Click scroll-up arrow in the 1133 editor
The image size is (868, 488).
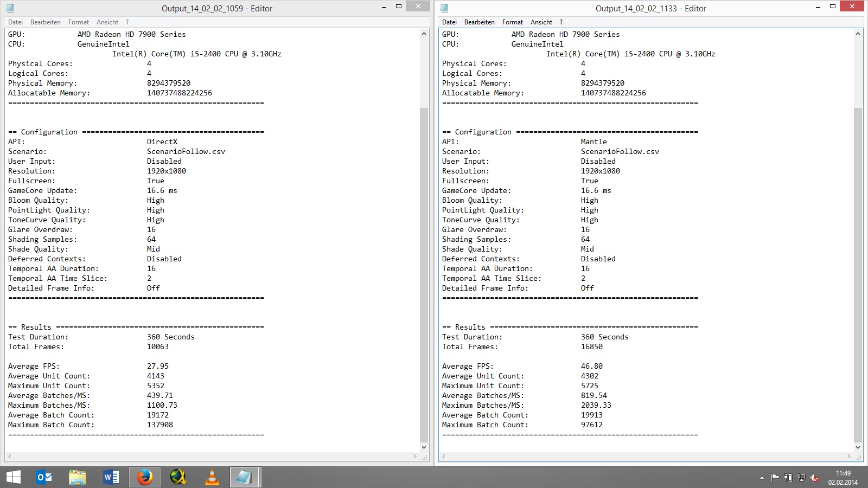[x=858, y=34]
